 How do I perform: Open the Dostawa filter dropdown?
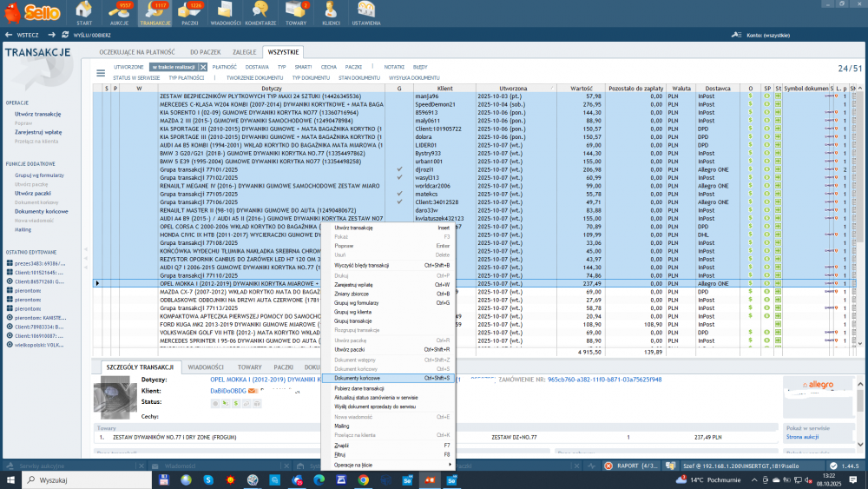pos(257,67)
